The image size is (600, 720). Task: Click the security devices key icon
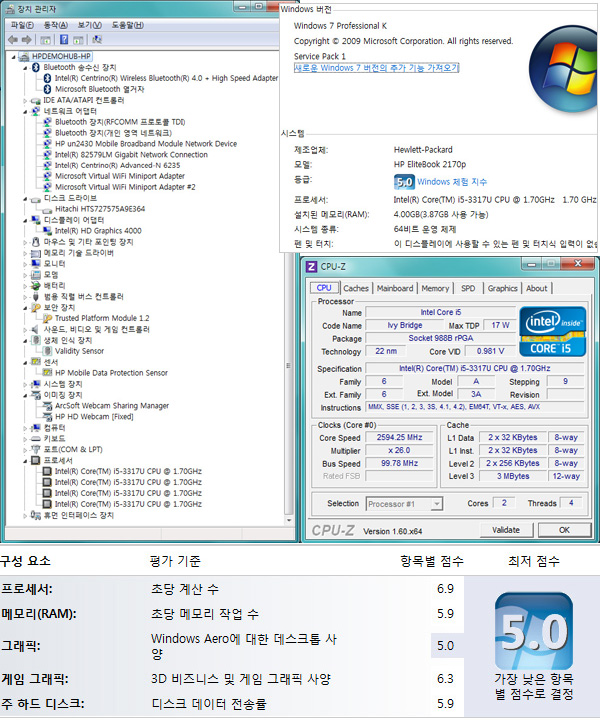pos(36,308)
